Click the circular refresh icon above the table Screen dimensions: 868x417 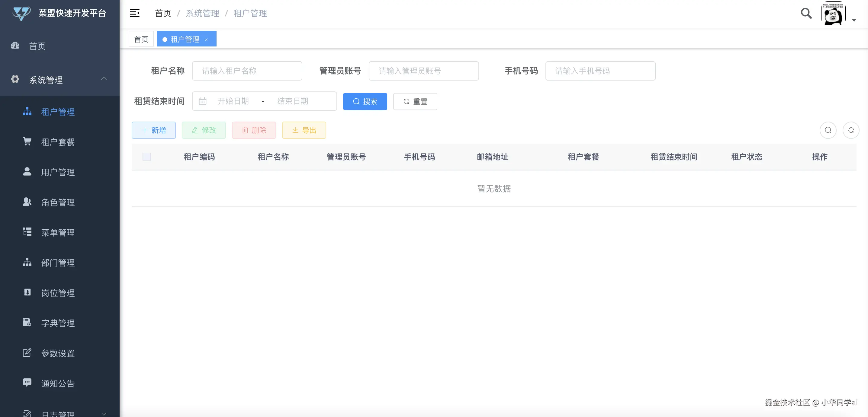tap(851, 130)
